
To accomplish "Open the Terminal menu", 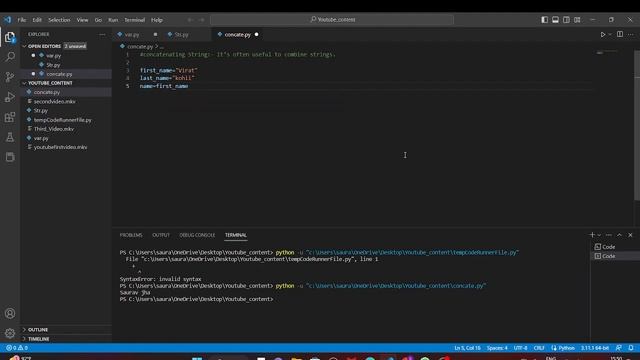I will (x=134, y=20).
